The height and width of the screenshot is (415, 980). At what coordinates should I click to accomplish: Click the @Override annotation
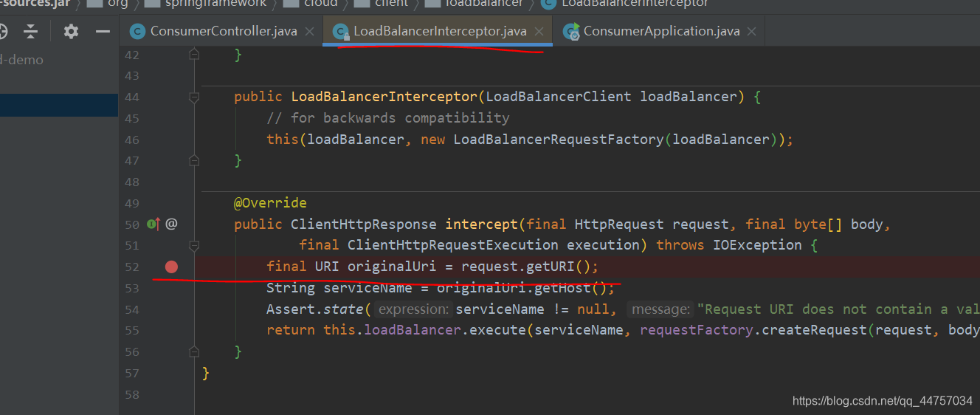click(x=270, y=202)
